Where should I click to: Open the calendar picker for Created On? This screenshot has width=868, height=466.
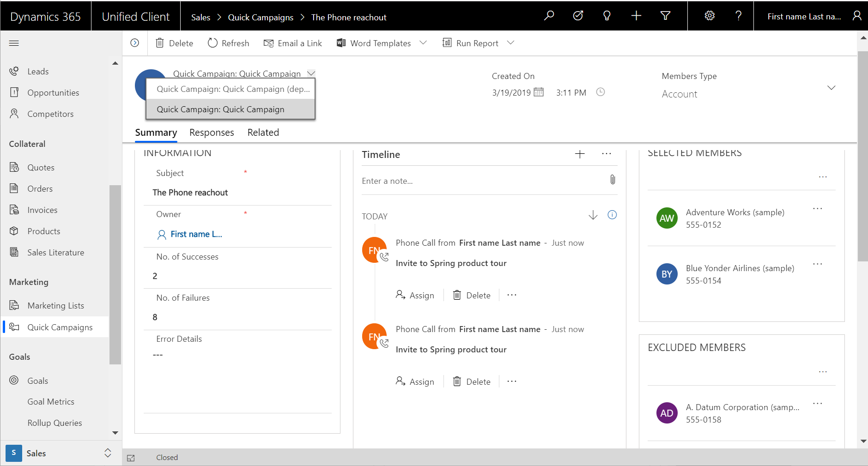539,92
